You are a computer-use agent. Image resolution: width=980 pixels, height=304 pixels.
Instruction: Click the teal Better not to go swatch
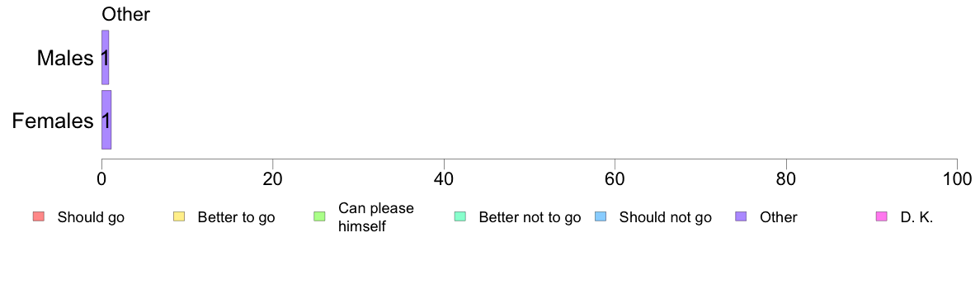[x=459, y=217]
